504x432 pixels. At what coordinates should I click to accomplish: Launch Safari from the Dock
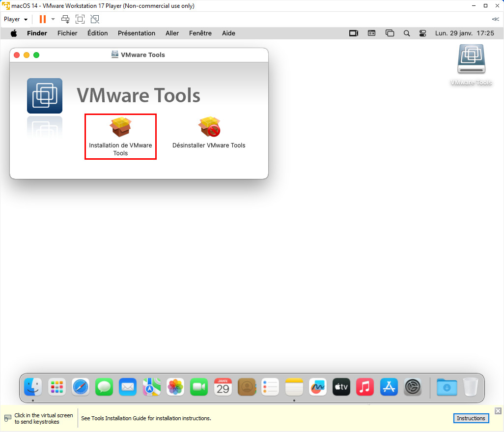click(x=81, y=387)
